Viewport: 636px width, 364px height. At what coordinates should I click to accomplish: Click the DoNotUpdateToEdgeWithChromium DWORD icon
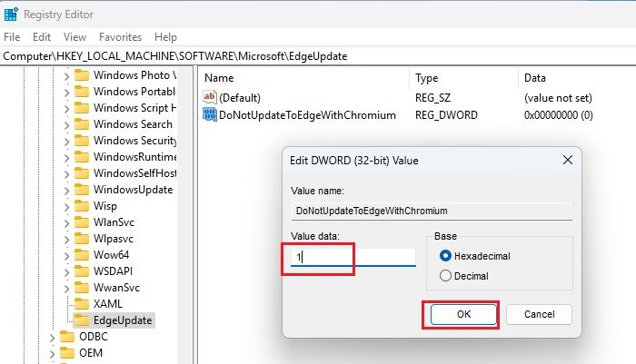210,114
